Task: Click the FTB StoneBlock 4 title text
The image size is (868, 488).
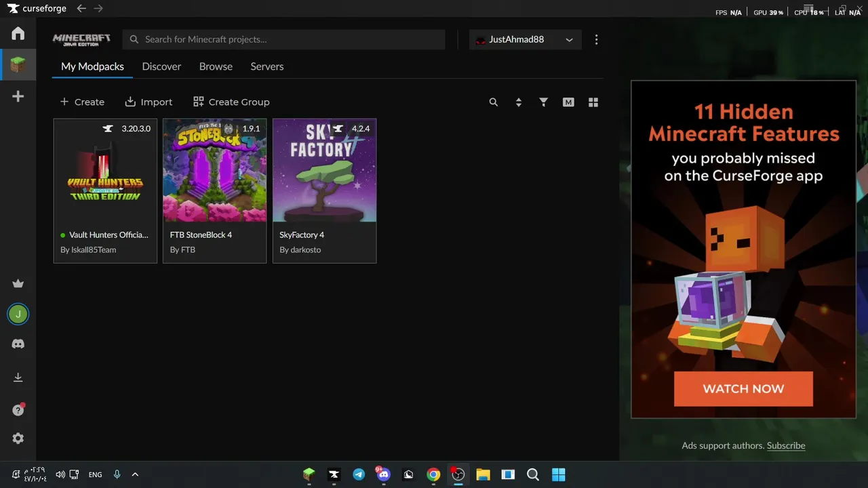Action: click(201, 235)
